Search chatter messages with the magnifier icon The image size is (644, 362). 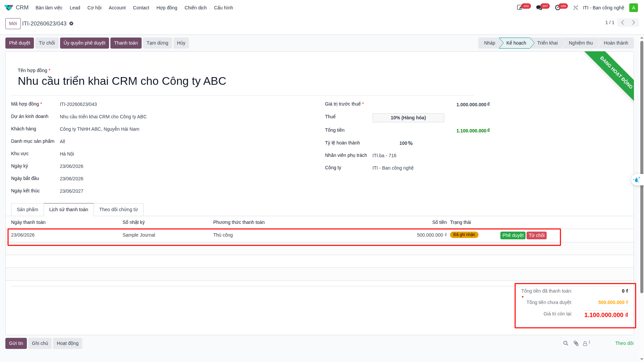pyautogui.click(x=566, y=343)
